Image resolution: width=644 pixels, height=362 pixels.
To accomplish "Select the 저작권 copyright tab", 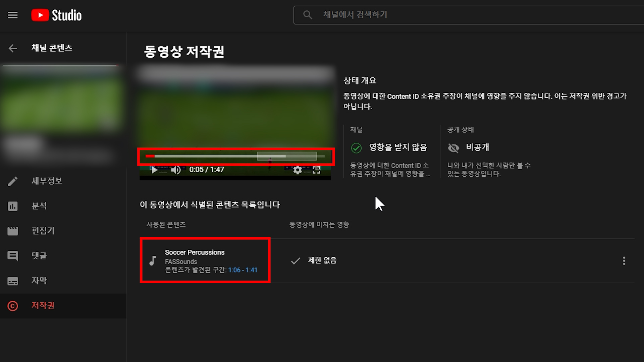I will 43,306.
